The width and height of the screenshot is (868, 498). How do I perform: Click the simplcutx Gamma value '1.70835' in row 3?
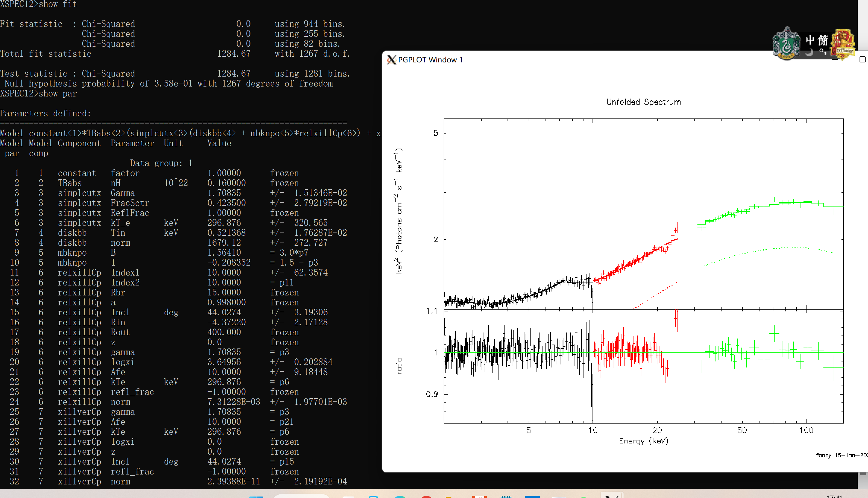(x=224, y=193)
